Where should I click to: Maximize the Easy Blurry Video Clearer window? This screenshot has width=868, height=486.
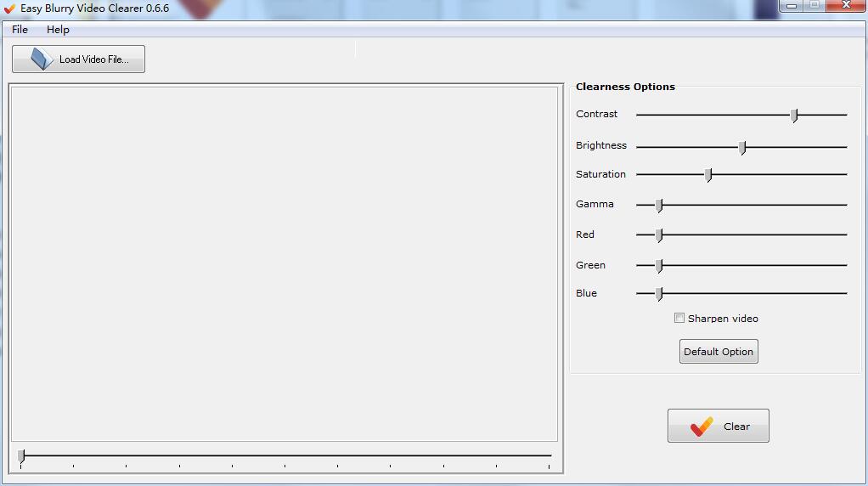(814, 6)
